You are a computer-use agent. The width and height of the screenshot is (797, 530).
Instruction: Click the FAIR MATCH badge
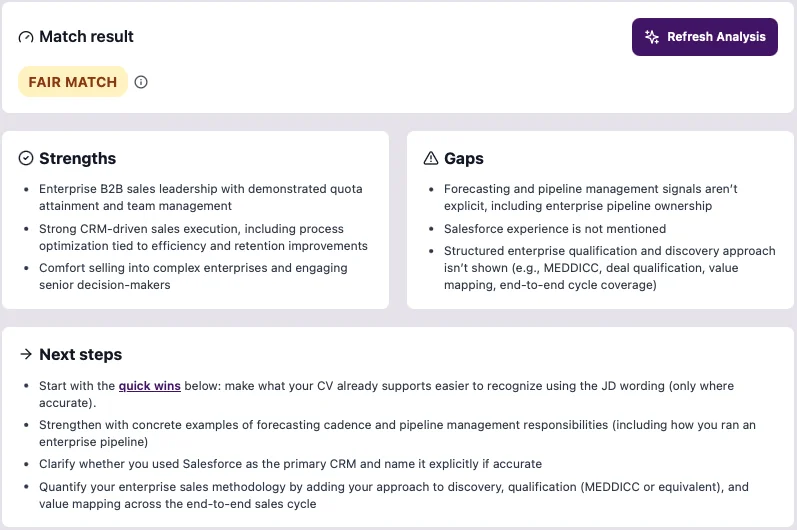73,82
